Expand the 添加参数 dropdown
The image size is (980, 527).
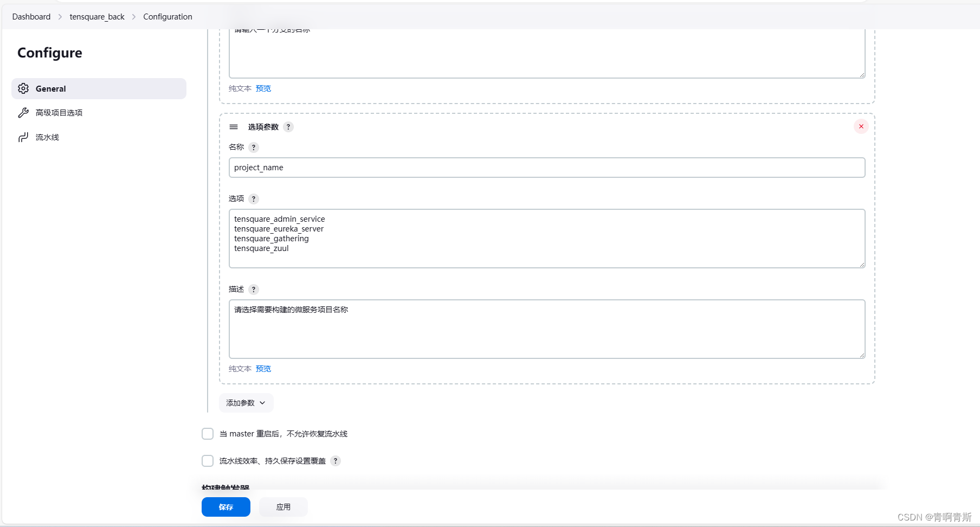(x=246, y=403)
